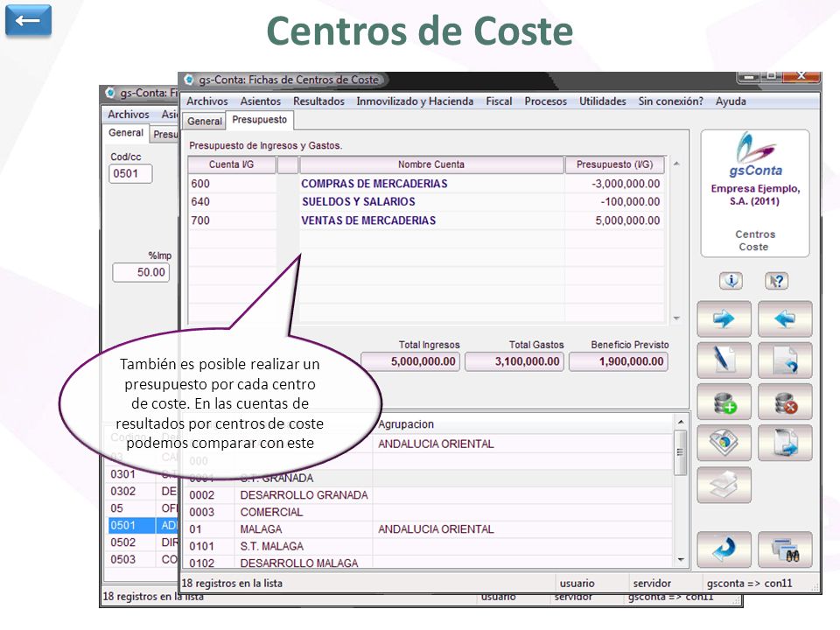Screen dimensions: 840x630
Task: Select highlighted 0501 row in background window
Action: coord(143,526)
